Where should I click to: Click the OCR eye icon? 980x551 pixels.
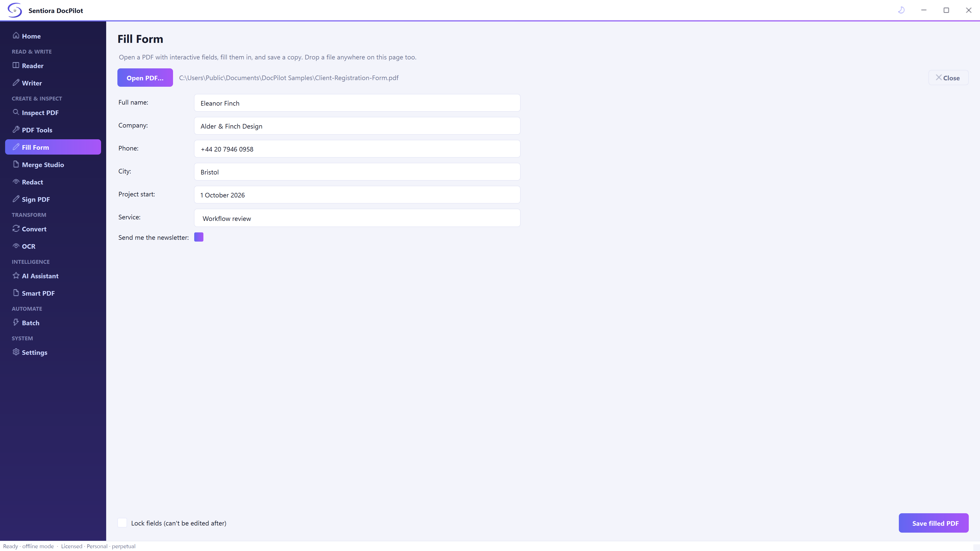(16, 246)
